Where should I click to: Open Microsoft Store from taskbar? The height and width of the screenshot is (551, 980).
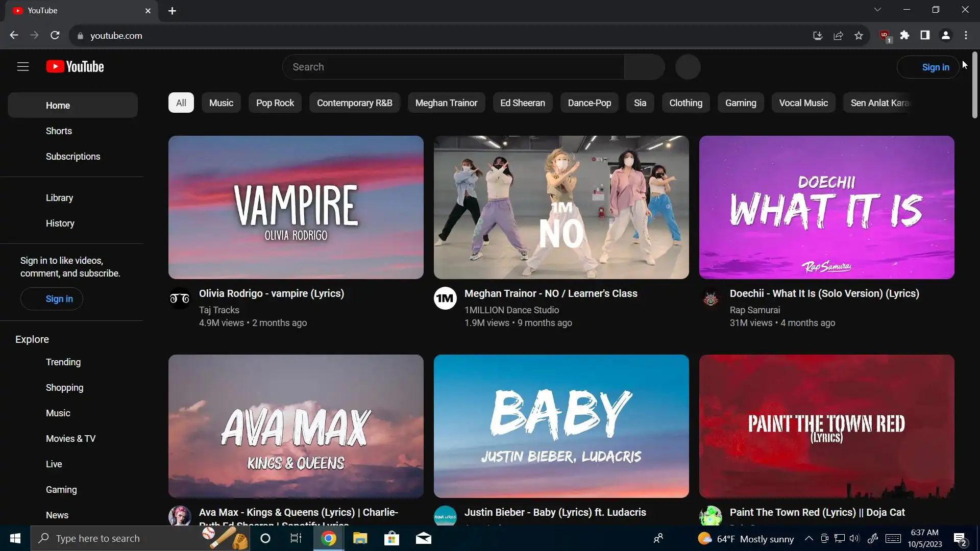pos(391,538)
